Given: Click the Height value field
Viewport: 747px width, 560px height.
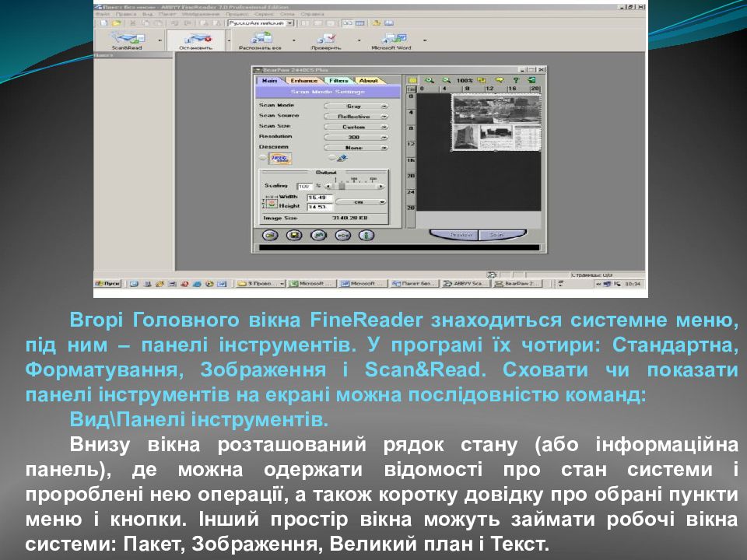Looking at the screenshot, I should (320, 207).
